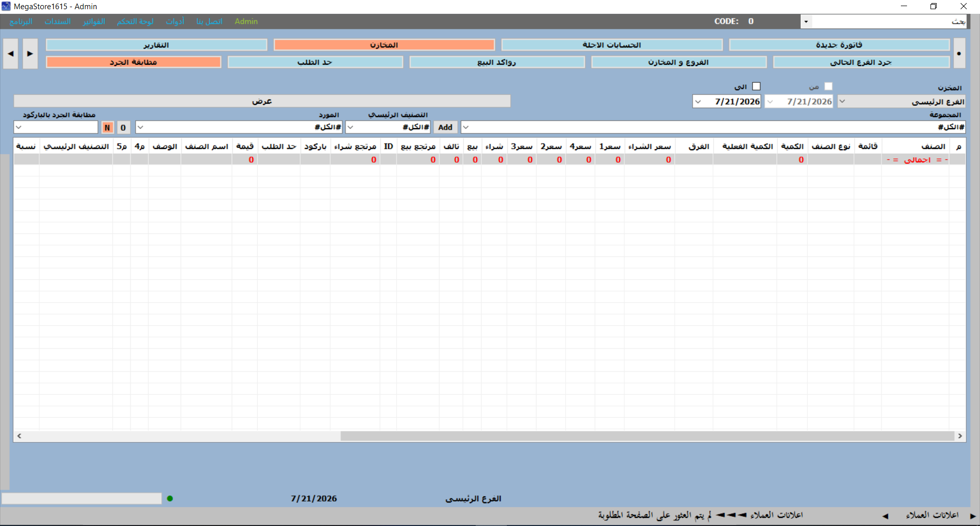Expand the التصنيف الرئيسي dropdown
This screenshot has width=980, height=526.
pos(351,127)
